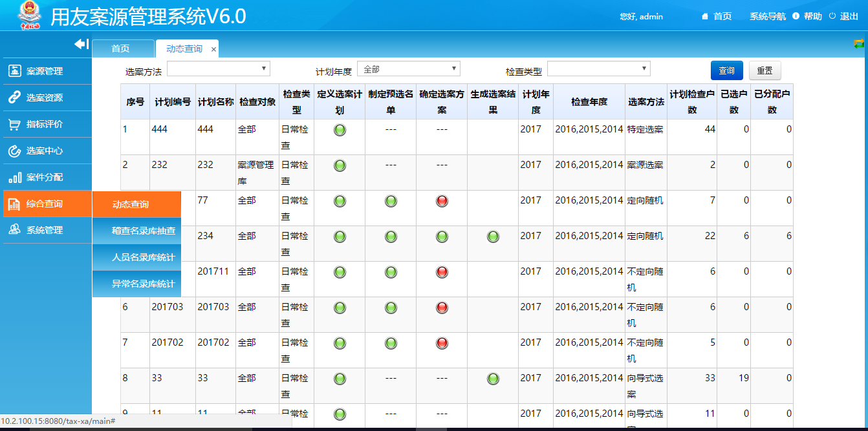
Task: Collapse the sidebar with the left arrow icon
Action: tap(81, 44)
